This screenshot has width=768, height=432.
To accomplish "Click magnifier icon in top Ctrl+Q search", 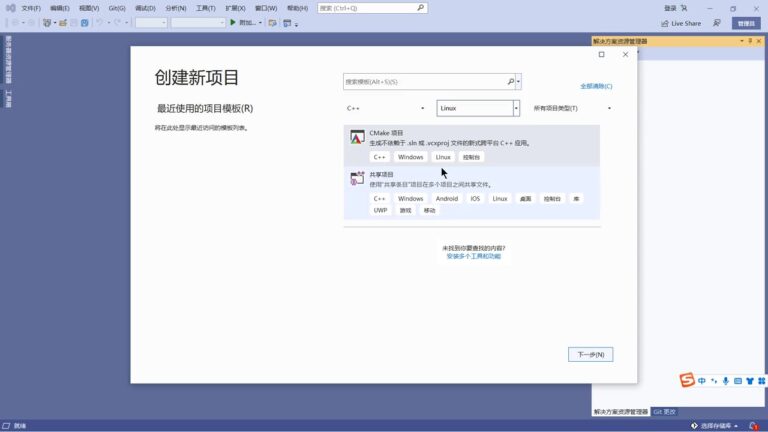I will click(420, 8).
